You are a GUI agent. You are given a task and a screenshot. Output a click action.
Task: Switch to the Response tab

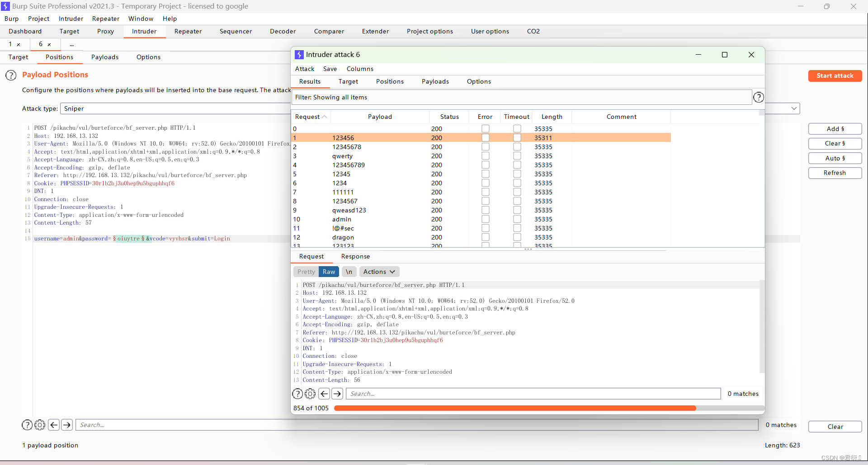coord(355,256)
